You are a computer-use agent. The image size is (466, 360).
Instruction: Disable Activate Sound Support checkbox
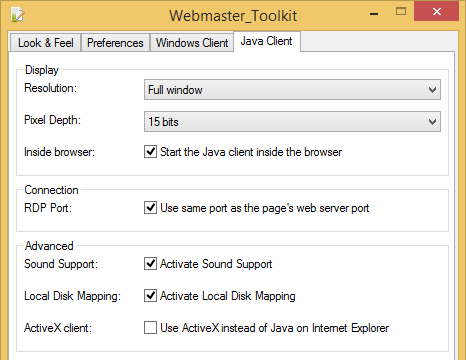[x=150, y=264]
